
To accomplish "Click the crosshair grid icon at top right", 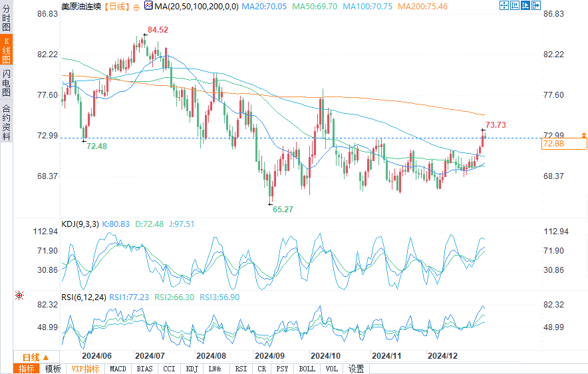I will coord(504,5).
